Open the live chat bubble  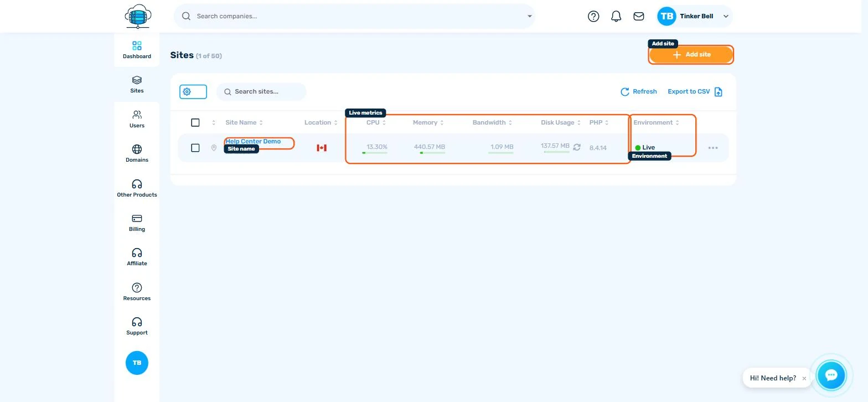click(x=831, y=375)
